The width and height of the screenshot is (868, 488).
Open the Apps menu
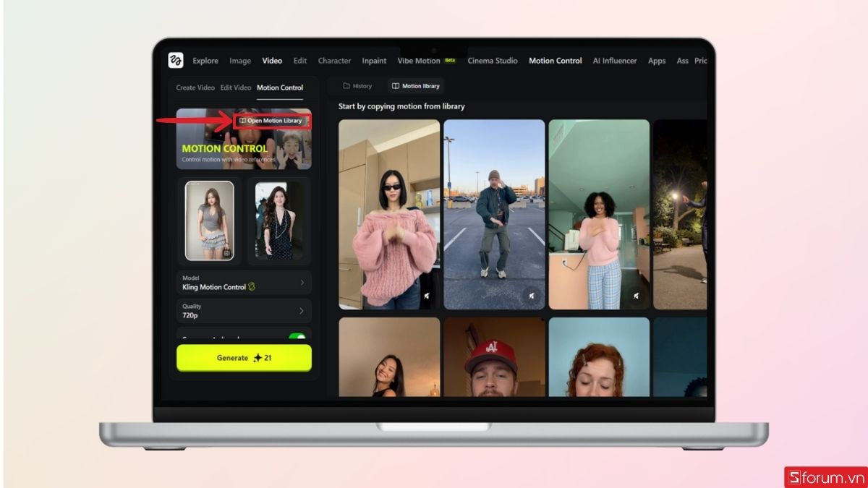[657, 61]
